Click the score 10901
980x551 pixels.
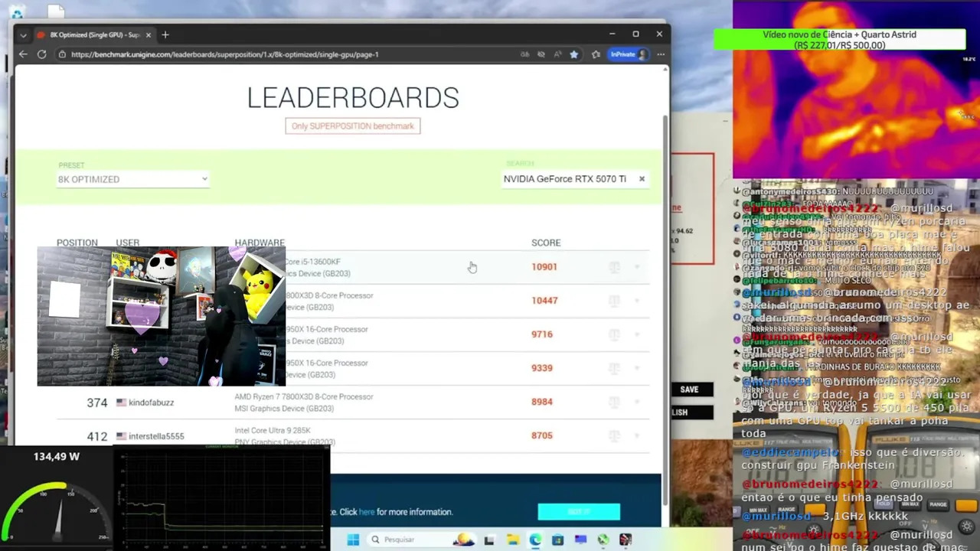point(544,267)
